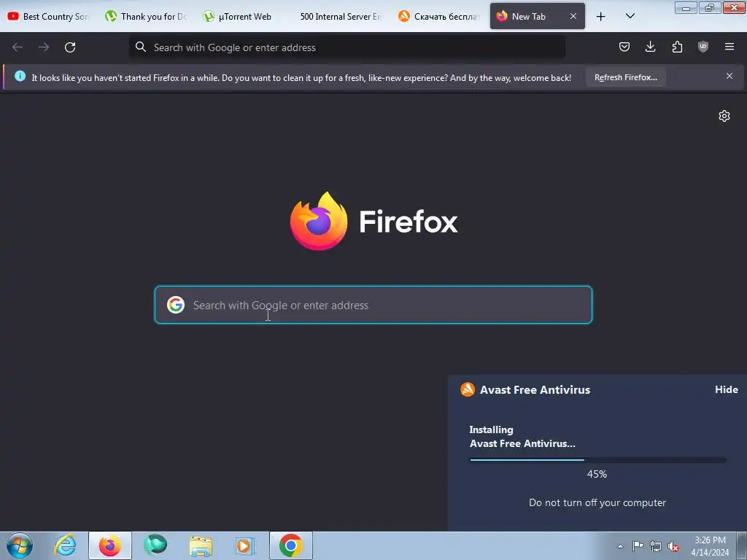Click the Avast logo in installer popup

(468, 389)
